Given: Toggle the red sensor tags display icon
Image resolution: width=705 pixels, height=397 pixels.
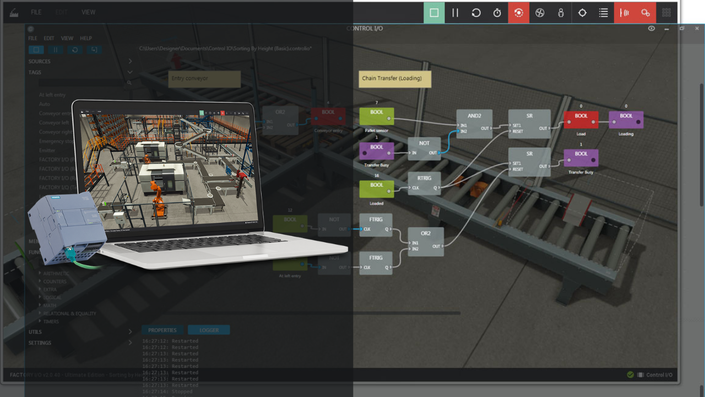Looking at the screenshot, I should [625, 13].
